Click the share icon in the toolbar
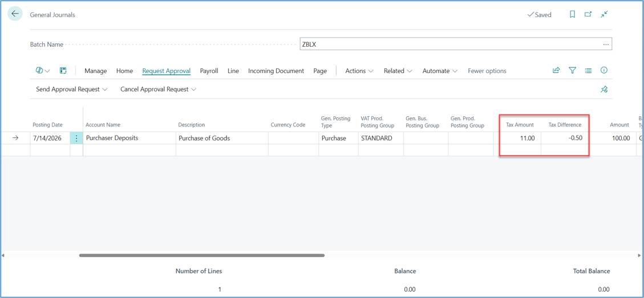Viewport: 644px width, 298px height. 556,71
